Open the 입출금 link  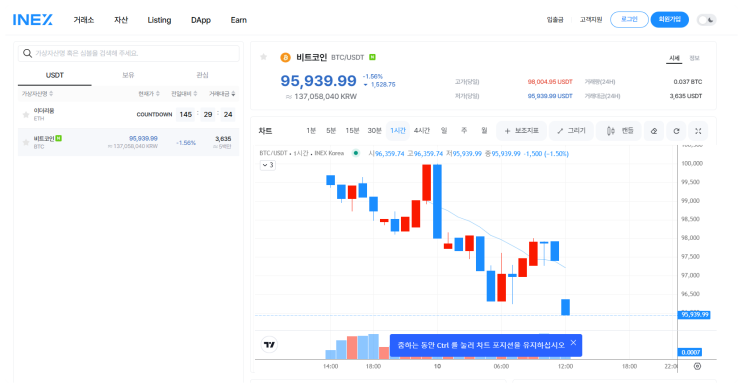pyautogui.click(x=555, y=20)
